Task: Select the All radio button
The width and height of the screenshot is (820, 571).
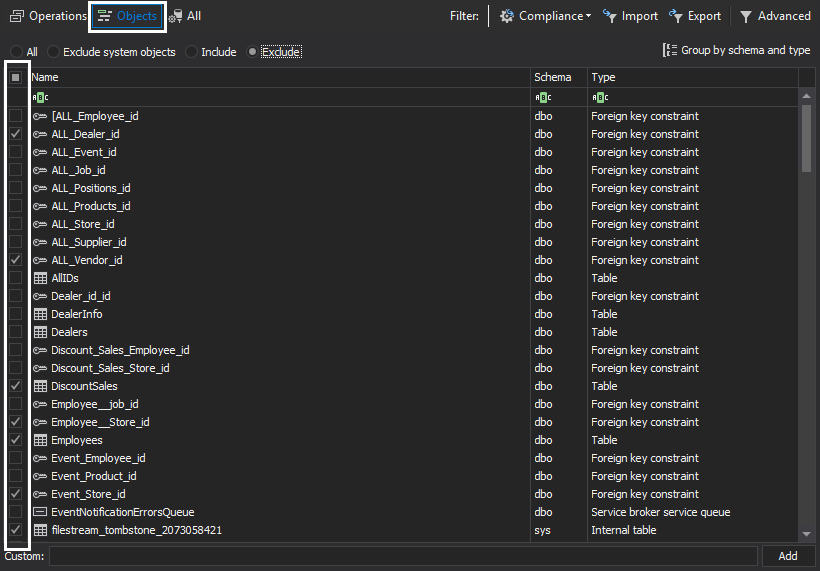Action: [x=17, y=52]
